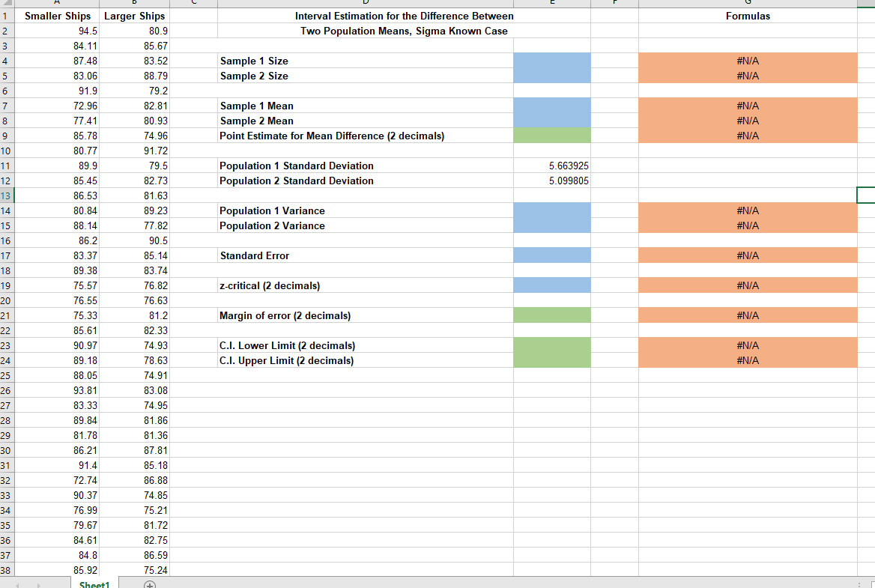875x588 pixels.
Task: Select the #N/A formula cell for Sample 2 Size
Action: 748,76
